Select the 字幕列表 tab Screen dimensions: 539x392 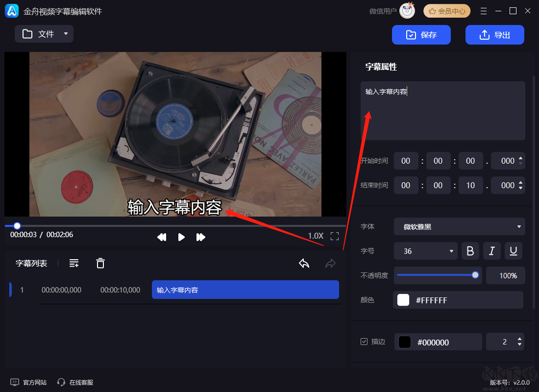coord(32,263)
